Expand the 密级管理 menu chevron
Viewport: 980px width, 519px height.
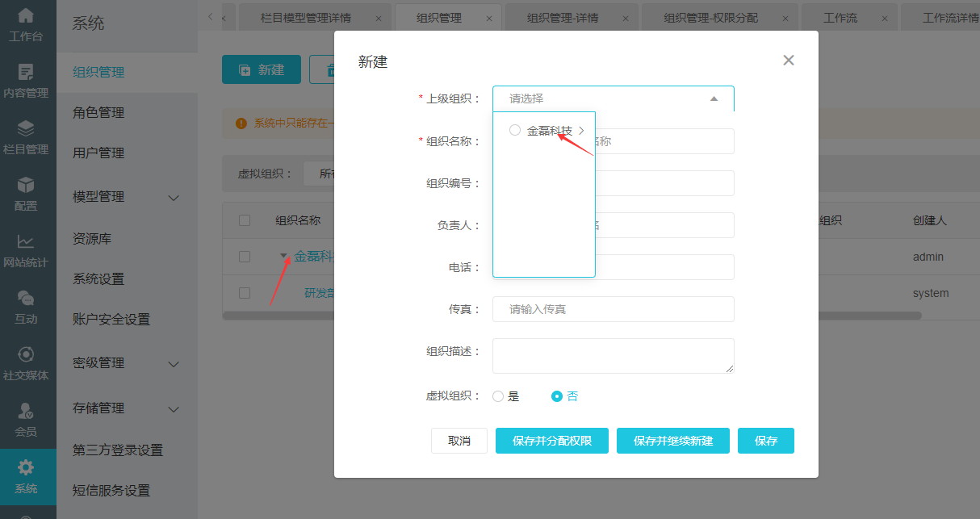[x=174, y=364]
